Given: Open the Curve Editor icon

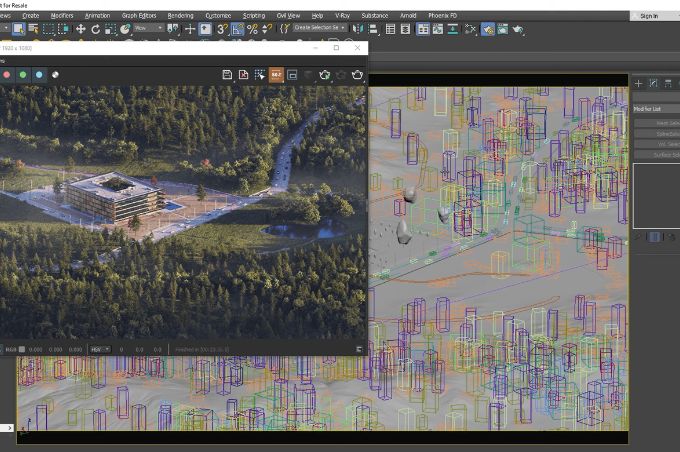Looking at the screenshot, I should [438, 29].
